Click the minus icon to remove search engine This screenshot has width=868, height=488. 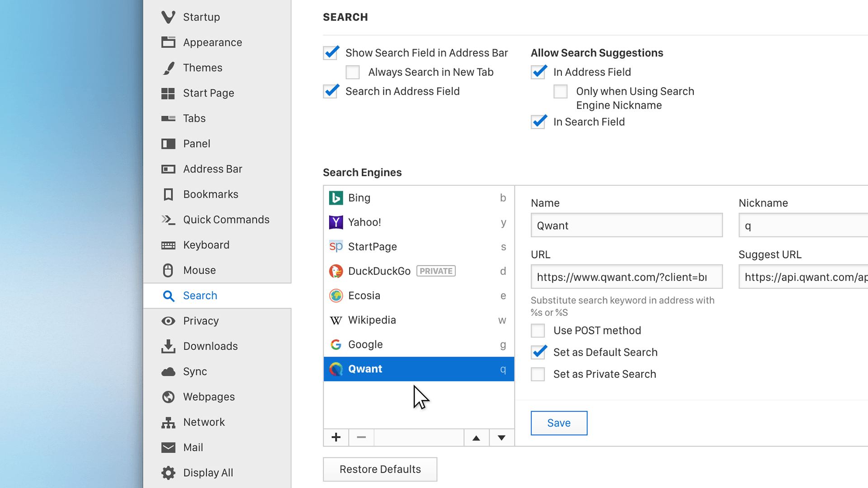click(x=361, y=437)
